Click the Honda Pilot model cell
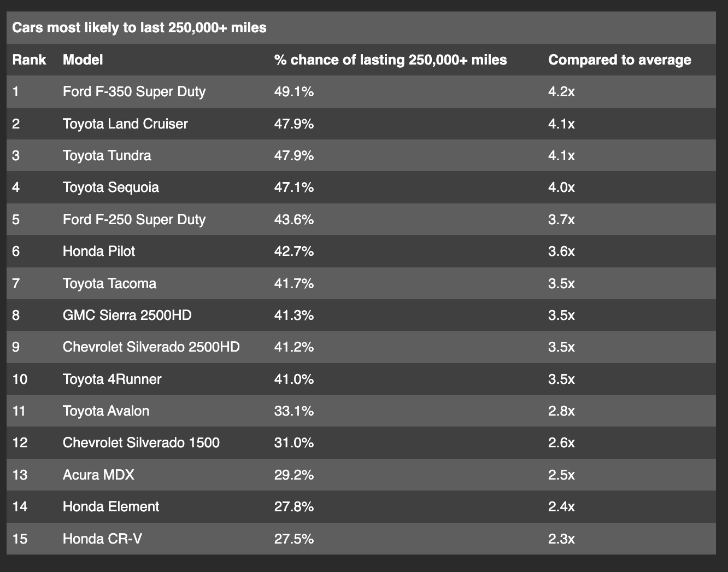Screen dimensions: 728x572 (x=99, y=252)
